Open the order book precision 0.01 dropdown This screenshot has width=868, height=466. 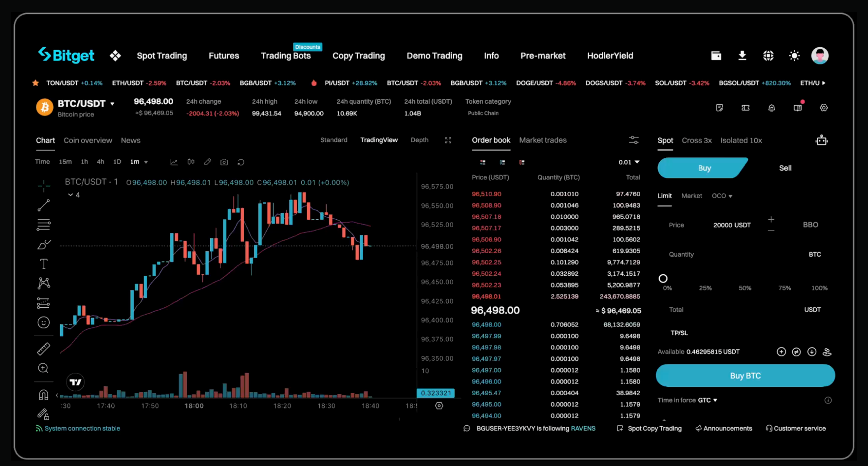tap(629, 162)
